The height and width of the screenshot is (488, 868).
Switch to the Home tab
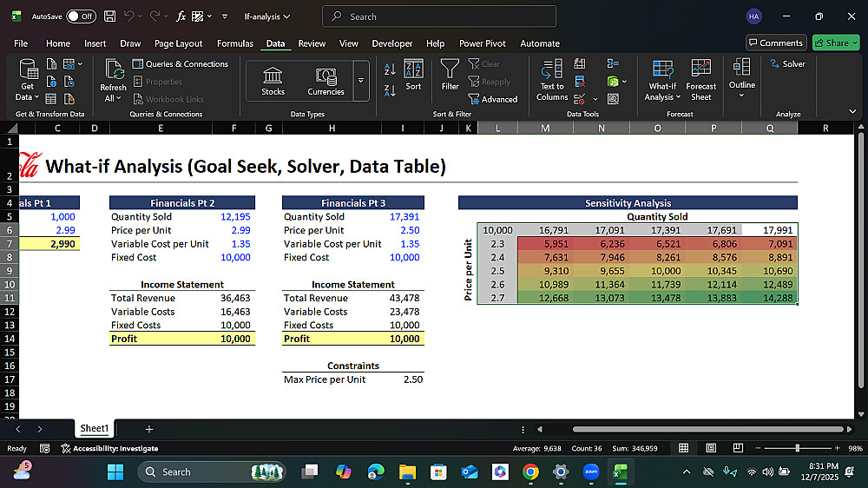click(58, 43)
